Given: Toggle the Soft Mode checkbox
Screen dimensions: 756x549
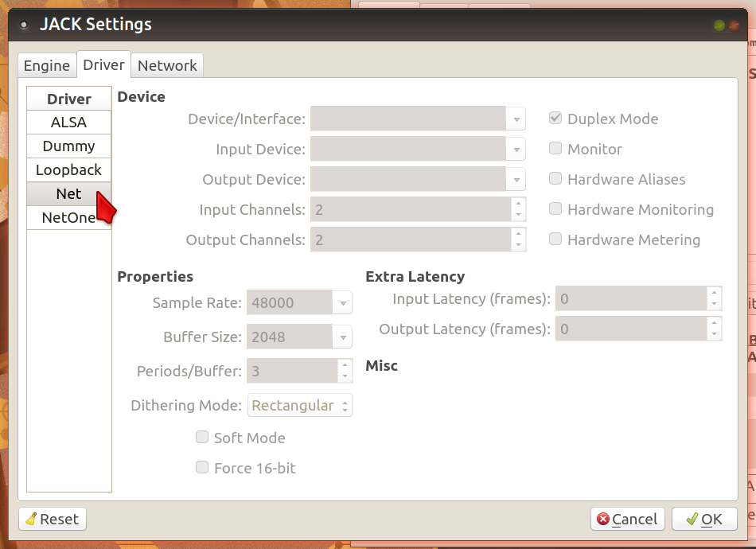Looking at the screenshot, I should click(x=202, y=437).
